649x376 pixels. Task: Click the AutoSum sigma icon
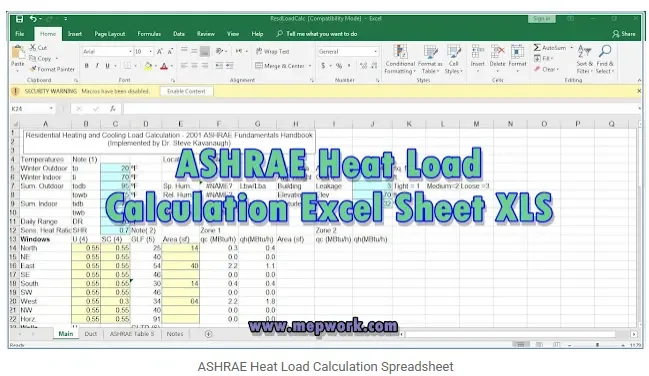(537, 48)
